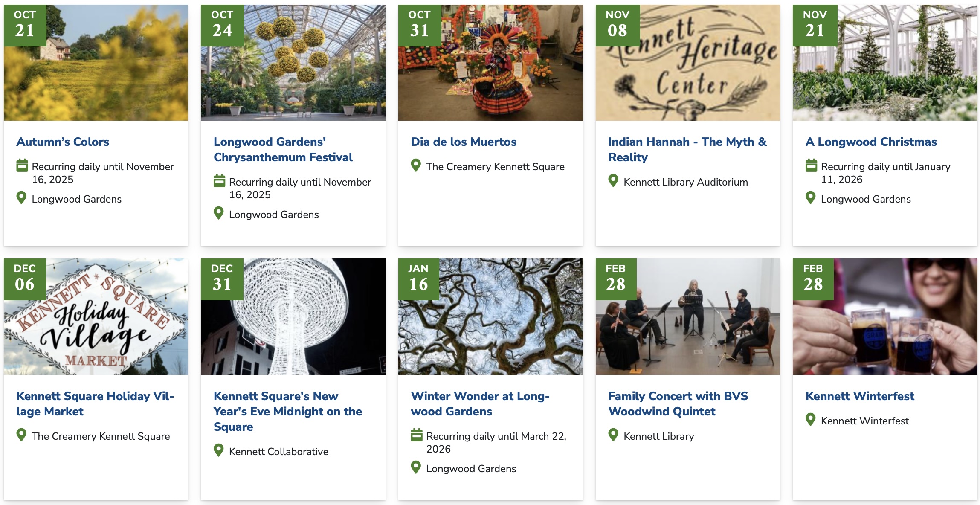Click the location pin beside Kennett Library
The width and height of the screenshot is (980, 505).
tap(613, 435)
